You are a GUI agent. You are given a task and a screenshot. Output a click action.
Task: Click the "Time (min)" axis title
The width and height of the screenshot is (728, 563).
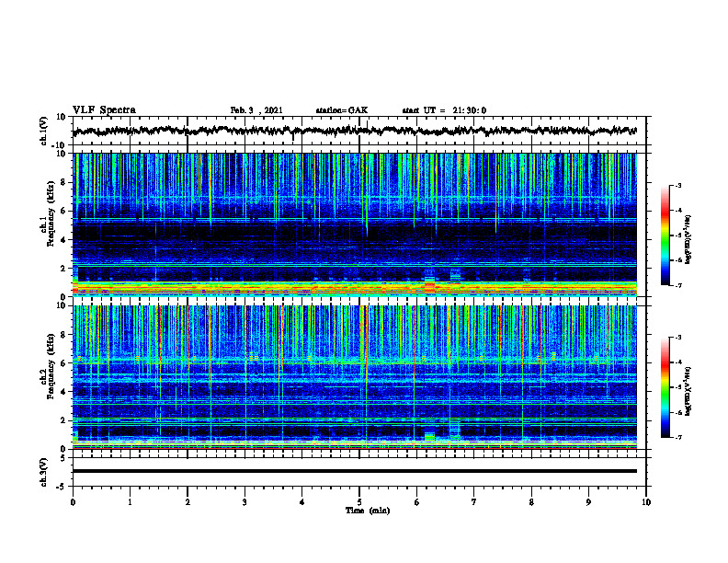(x=368, y=511)
